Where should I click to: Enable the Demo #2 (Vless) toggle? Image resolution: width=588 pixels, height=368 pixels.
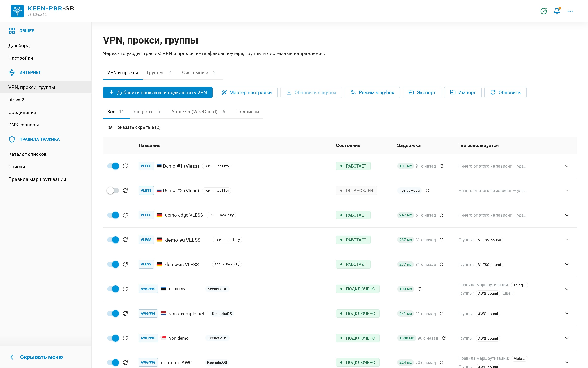tap(113, 190)
